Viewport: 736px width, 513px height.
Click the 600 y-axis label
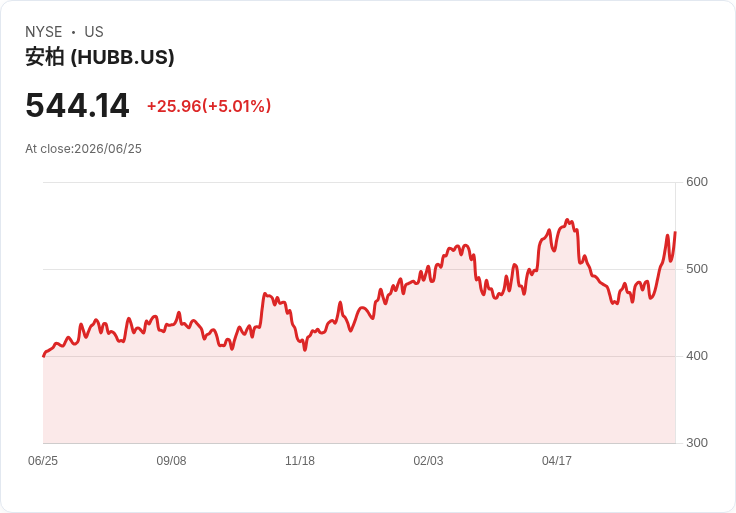click(697, 182)
